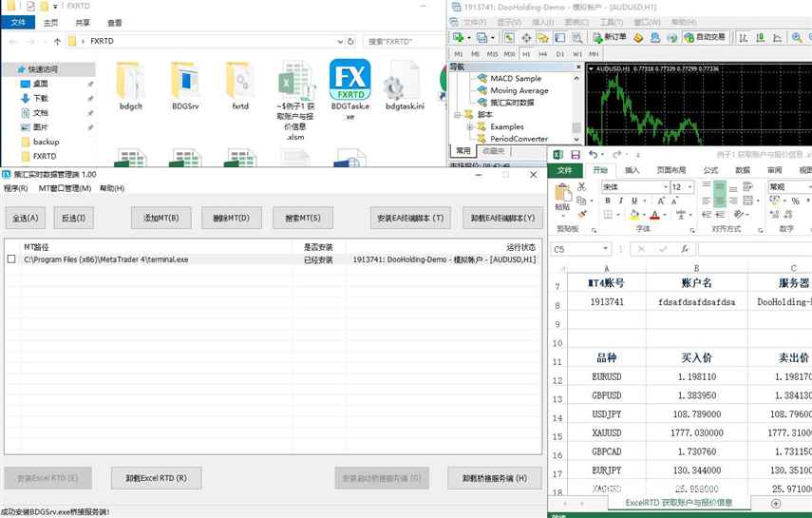Viewport: 812px width, 518px height.
Task: Select Moving Average in MT4 Navigator
Action: 519,90
